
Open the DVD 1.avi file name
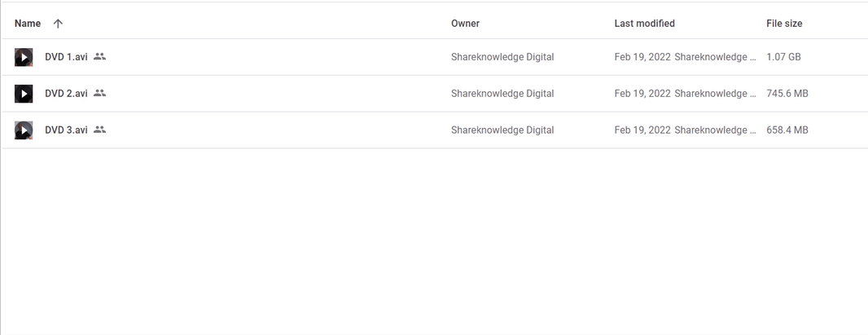[x=66, y=57]
